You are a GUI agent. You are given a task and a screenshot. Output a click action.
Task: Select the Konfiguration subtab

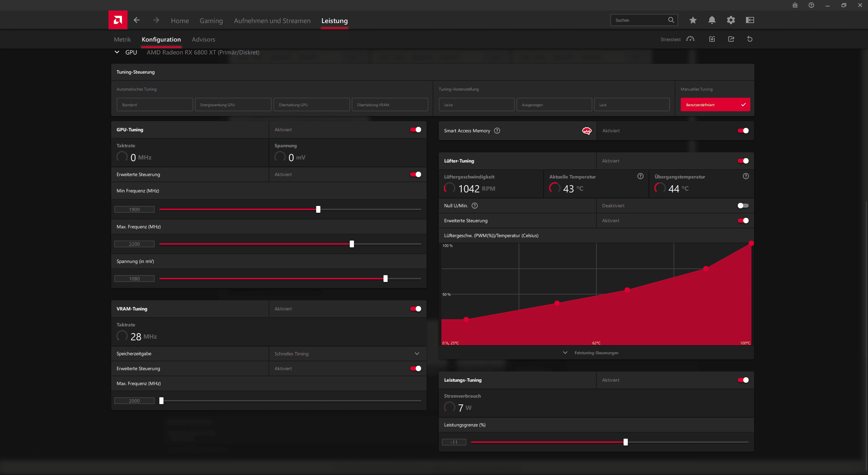click(x=161, y=39)
